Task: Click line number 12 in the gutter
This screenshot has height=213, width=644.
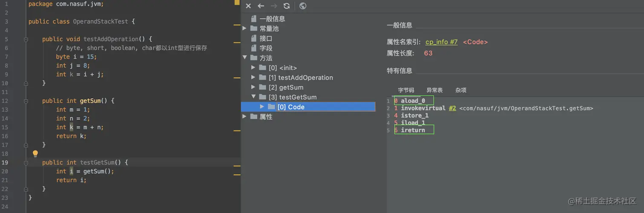Action: tap(5, 101)
